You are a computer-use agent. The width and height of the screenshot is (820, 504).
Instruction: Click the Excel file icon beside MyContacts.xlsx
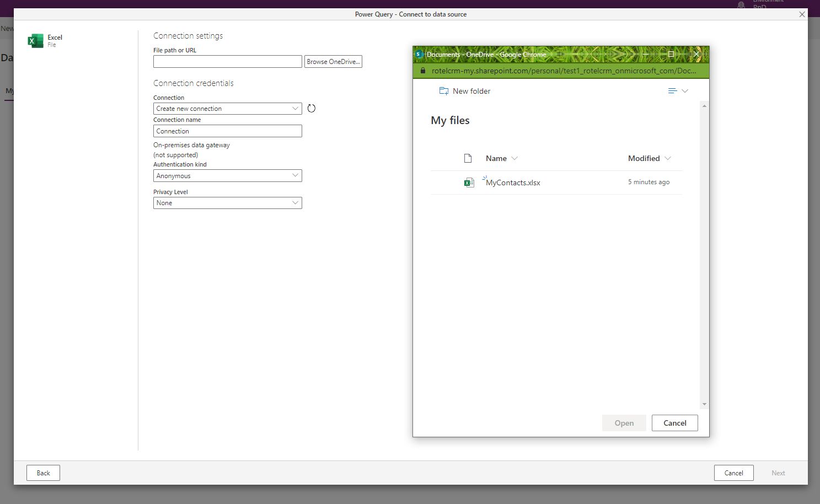pos(469,183)
